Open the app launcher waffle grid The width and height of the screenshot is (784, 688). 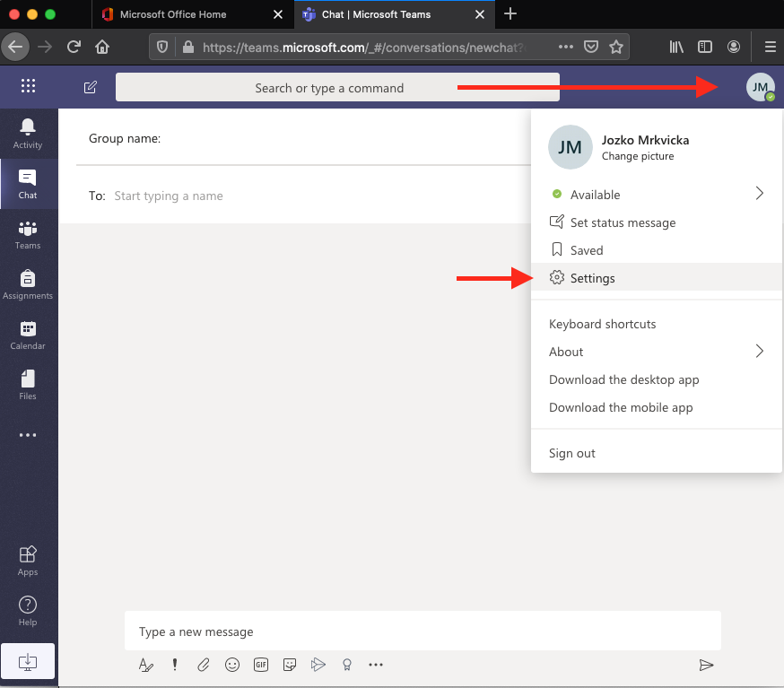tap(28, 86)
